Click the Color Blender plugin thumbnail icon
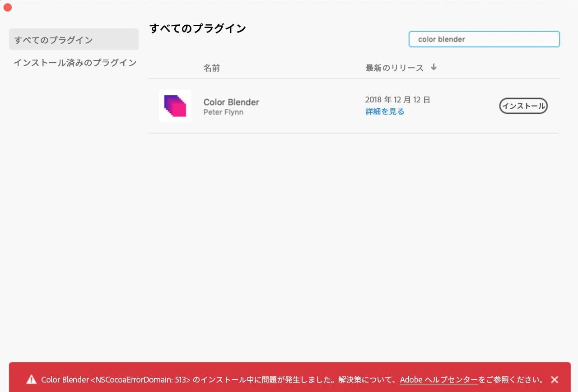Screen dimensions: 578x392 point(175,106)
